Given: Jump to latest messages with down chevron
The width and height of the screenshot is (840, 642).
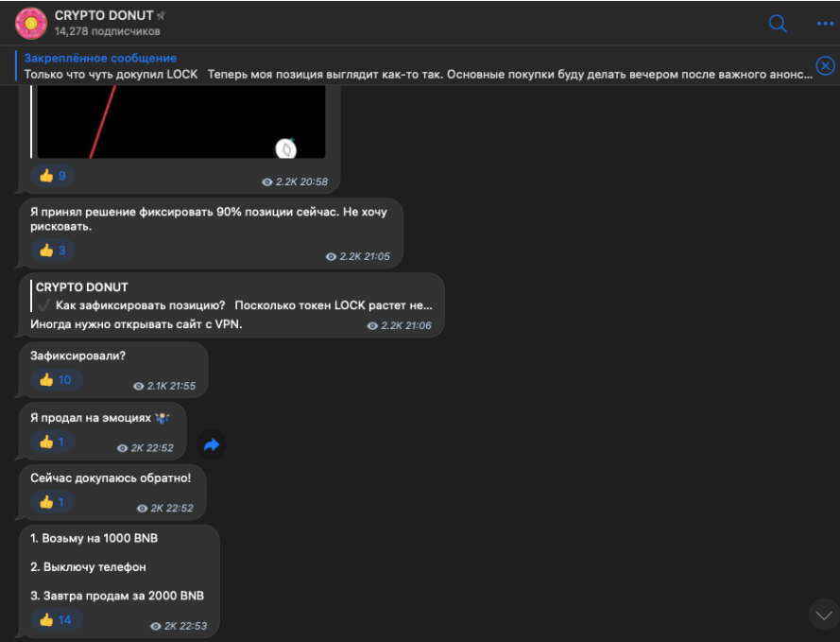Looking at the screenshot, I should [823, 615].
